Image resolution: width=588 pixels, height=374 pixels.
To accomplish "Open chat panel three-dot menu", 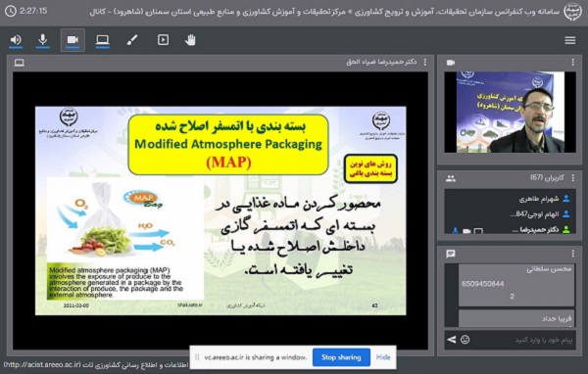I will tap(573, 254).
